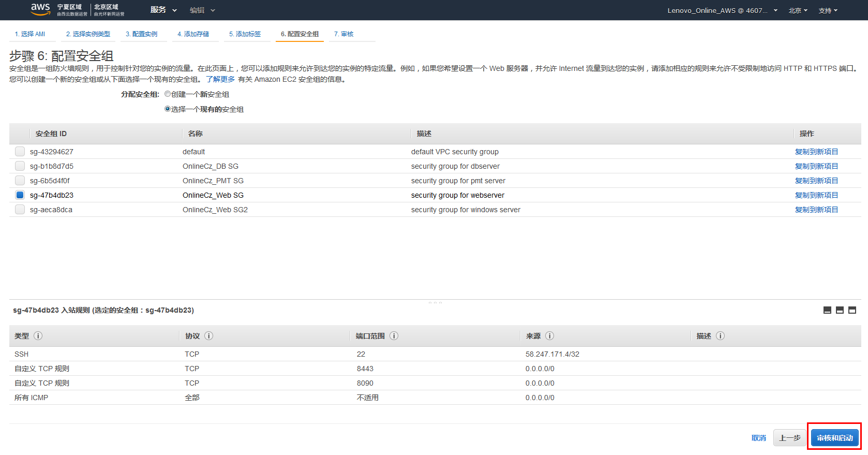Viewport: 868px width, 455px height.
Task: Click the AWS logo in header
Action: 40,9
